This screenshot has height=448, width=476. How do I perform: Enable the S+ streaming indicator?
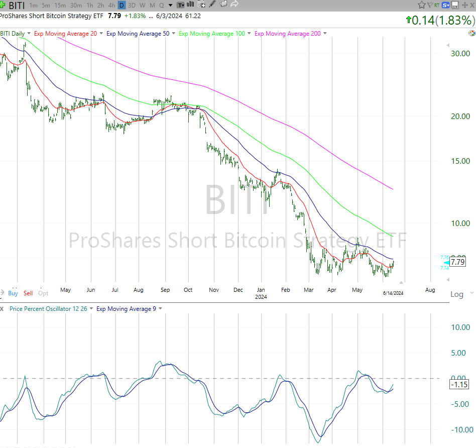click(445, 5)
